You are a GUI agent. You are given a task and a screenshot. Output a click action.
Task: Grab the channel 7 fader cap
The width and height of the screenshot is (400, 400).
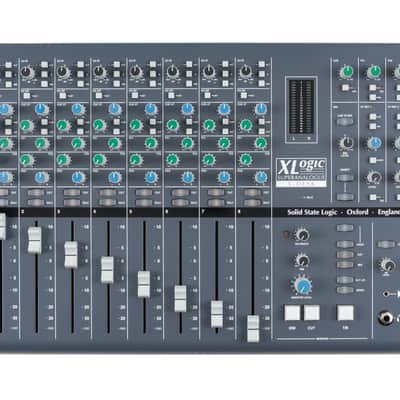[217, 314]
